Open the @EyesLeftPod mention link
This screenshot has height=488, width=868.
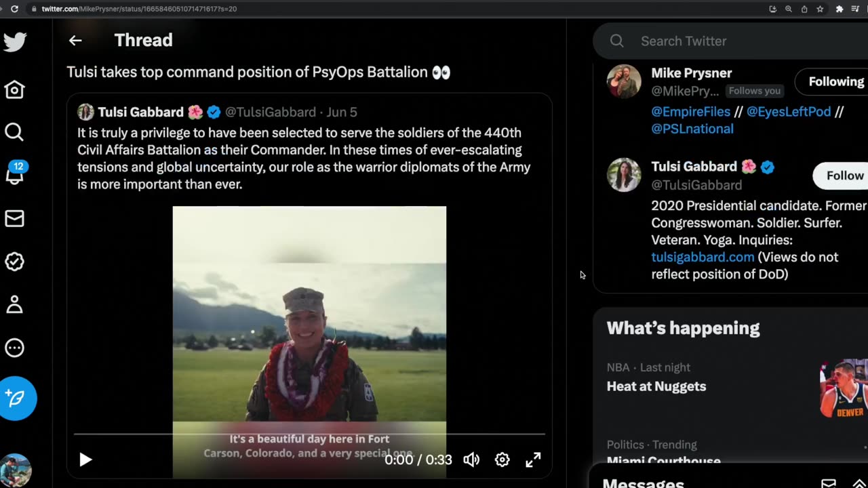click(x=788, y=112)
